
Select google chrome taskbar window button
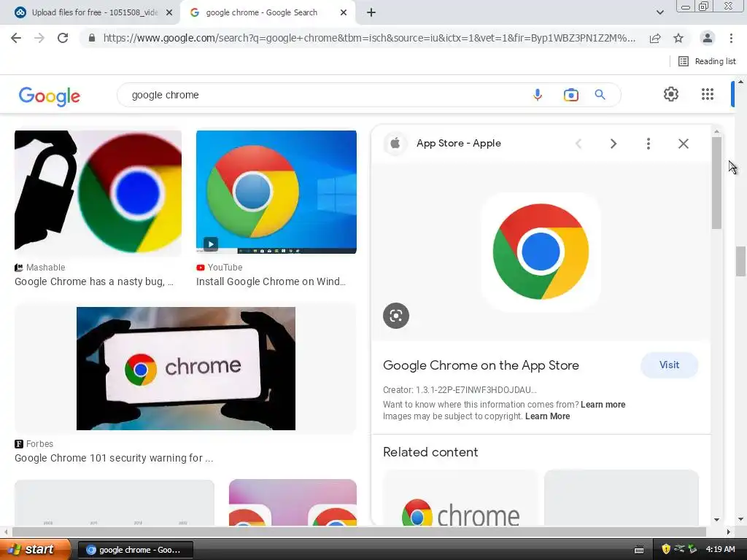135,550
